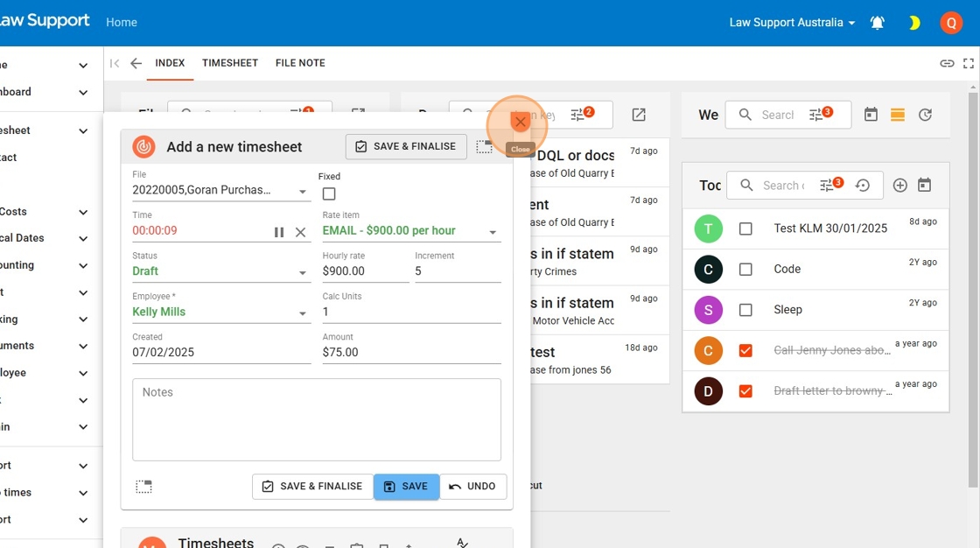The image size is (980, 548).
Task: Click the copy link icon
Action: point(947,63)
